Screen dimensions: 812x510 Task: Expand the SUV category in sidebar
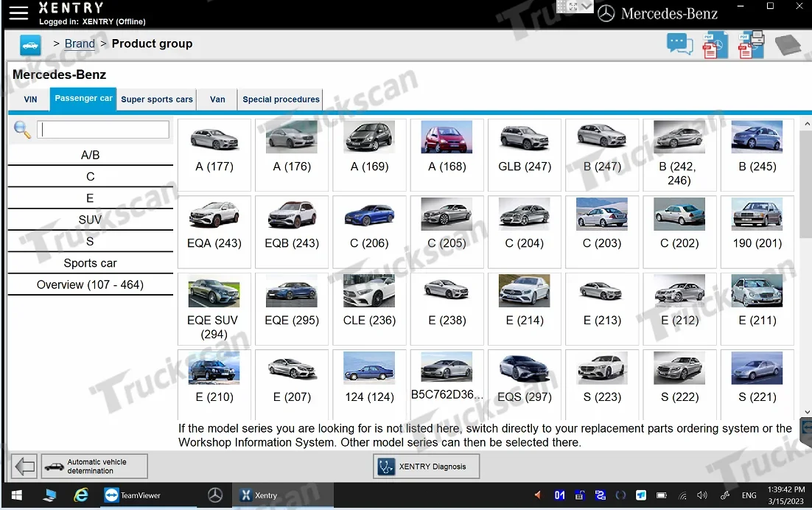90,220
